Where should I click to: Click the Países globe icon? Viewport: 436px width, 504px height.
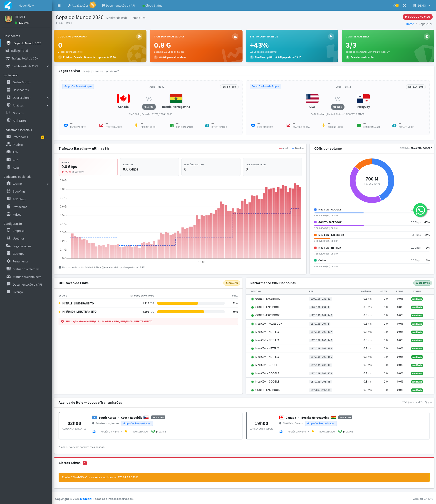tap(9, 214)
